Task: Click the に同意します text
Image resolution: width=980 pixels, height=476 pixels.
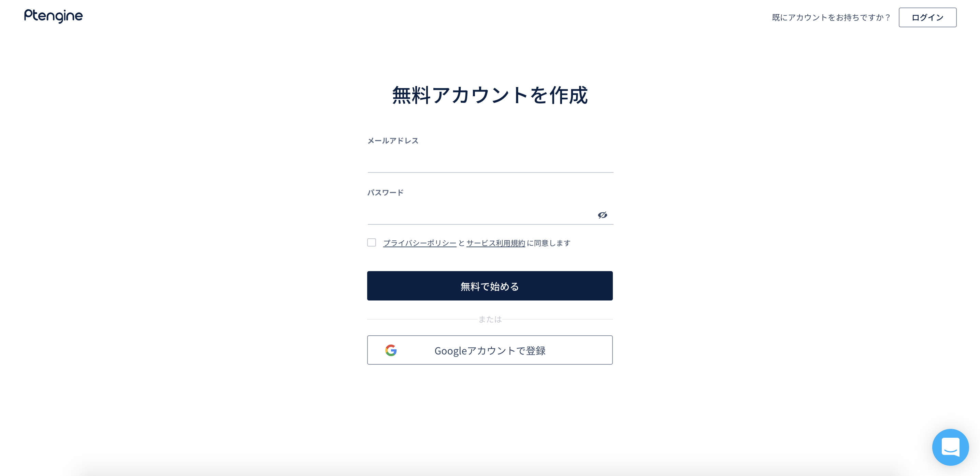Action: (549, 243)
